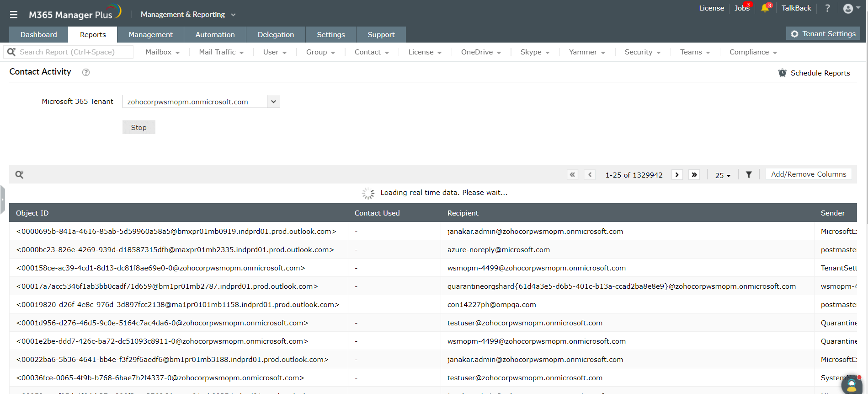Switch to the Settings tab
This screenshot has width=868, height=394.
click(331, 35)
